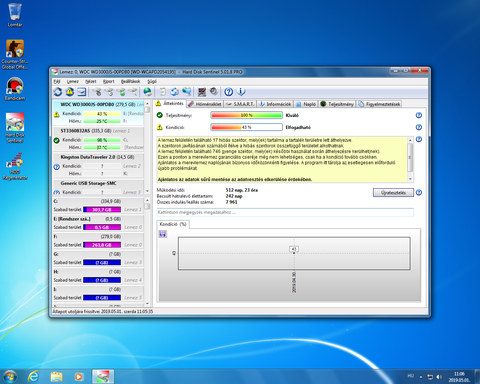Click the Teljesítmény 100 % bar
This screenshot has height=384, width=480.
coord(247,115)
